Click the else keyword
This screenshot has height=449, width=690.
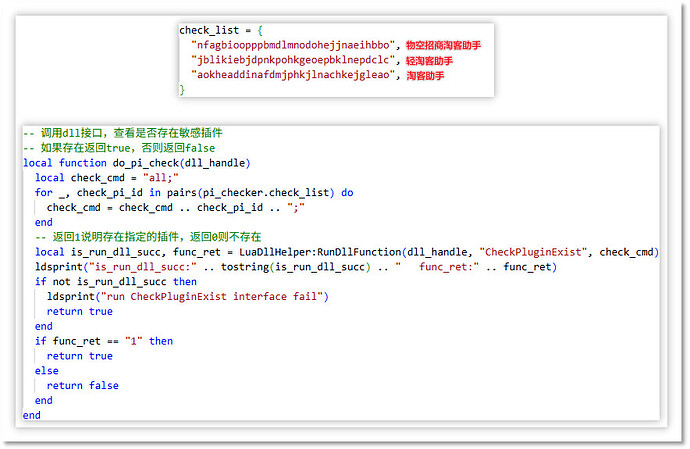pyautogui.click(x=47, y=370)
